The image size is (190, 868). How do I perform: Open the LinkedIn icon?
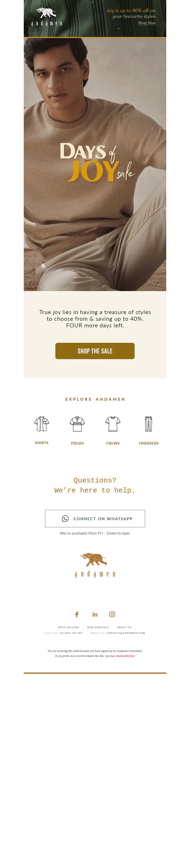95,614
